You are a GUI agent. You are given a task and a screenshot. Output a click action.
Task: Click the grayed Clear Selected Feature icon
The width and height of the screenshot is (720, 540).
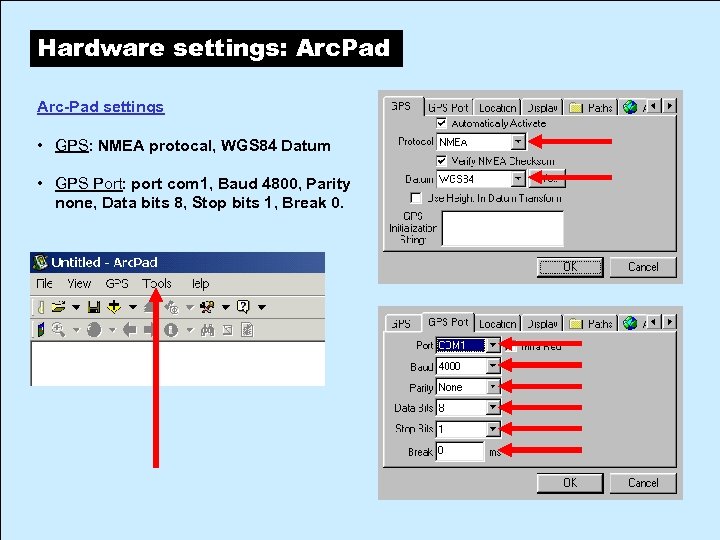pyautogui.click(x=228, y=330)
